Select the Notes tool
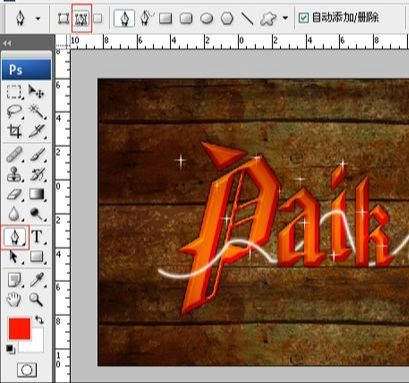 pos(15,280)
